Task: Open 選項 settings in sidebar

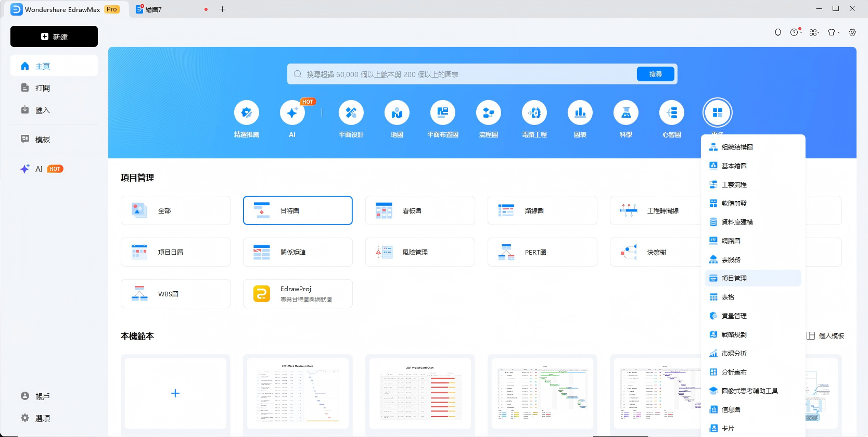Action: (54, 418)
